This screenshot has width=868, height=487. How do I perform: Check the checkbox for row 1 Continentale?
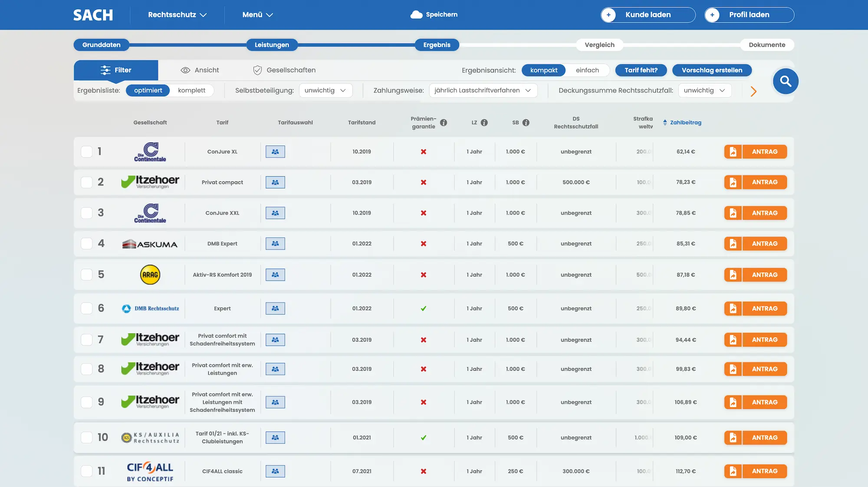tap(87, 151)
